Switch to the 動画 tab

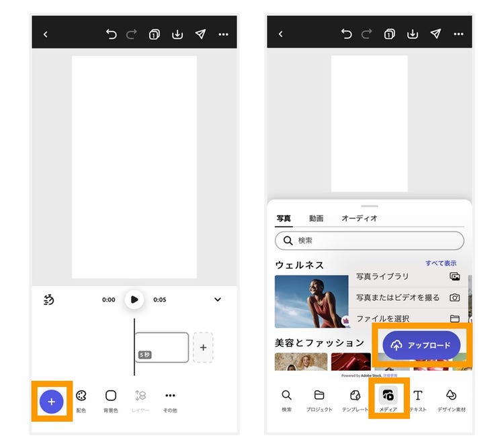click(316, 218)
